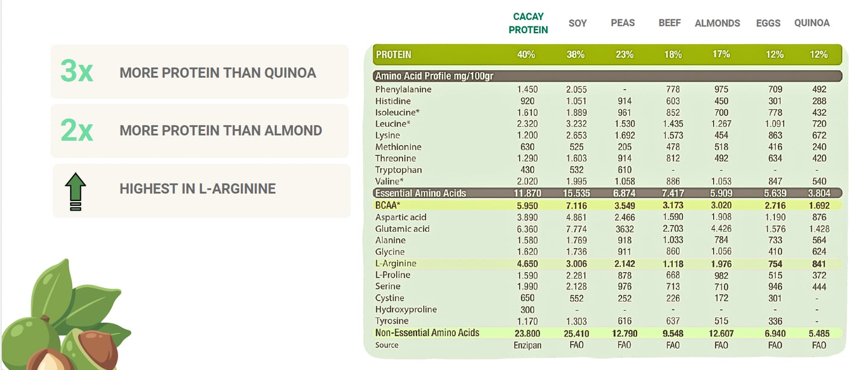Click the MORE PROTEIN THAN ALMOND card

200,130
